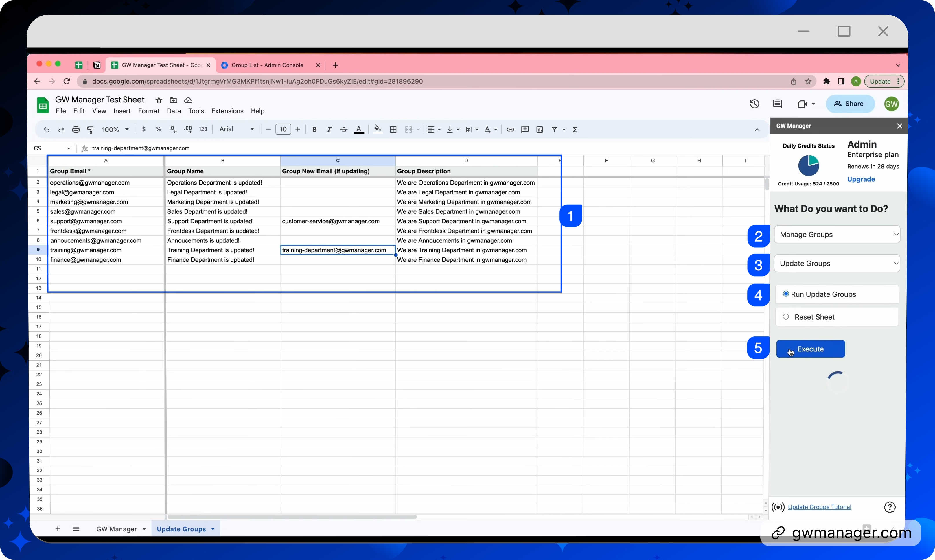Open the Manage Groups dropdown

click(x=837, y=234)
